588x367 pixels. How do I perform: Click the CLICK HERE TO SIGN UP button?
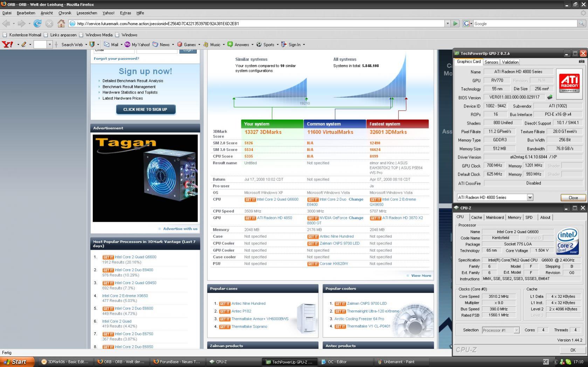145,110
